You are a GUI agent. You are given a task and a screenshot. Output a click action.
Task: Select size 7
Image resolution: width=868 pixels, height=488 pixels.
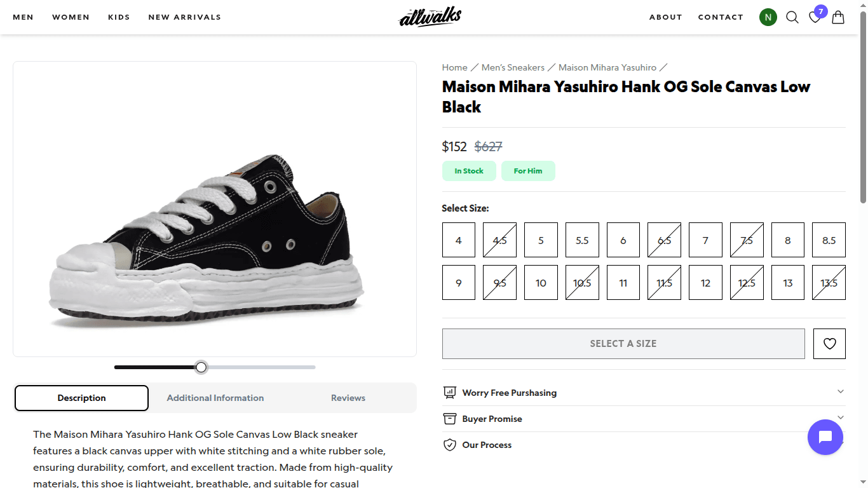(x=705, y=240)
